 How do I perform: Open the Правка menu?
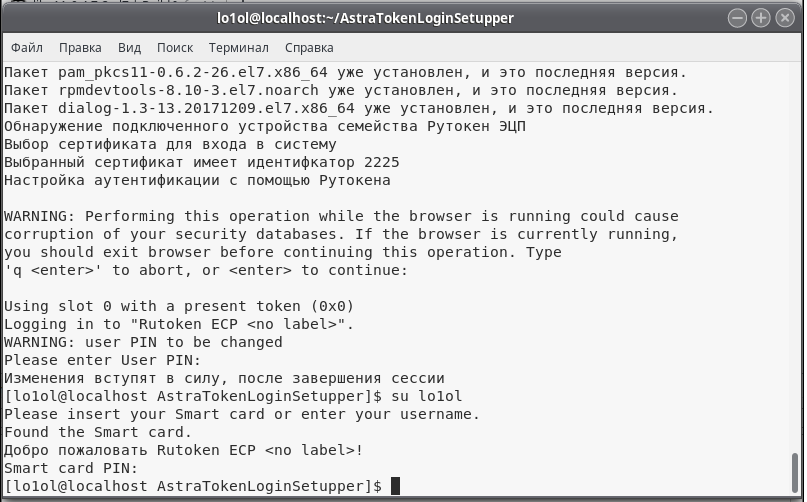coord(80,48)
